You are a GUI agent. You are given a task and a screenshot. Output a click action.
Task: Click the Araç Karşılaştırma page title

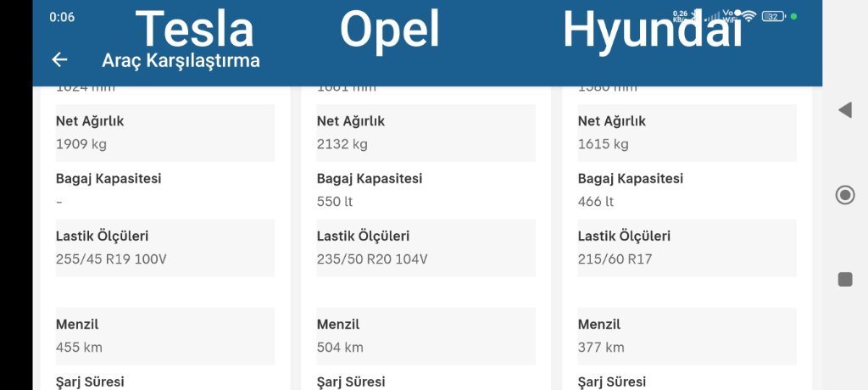(181, 60)
